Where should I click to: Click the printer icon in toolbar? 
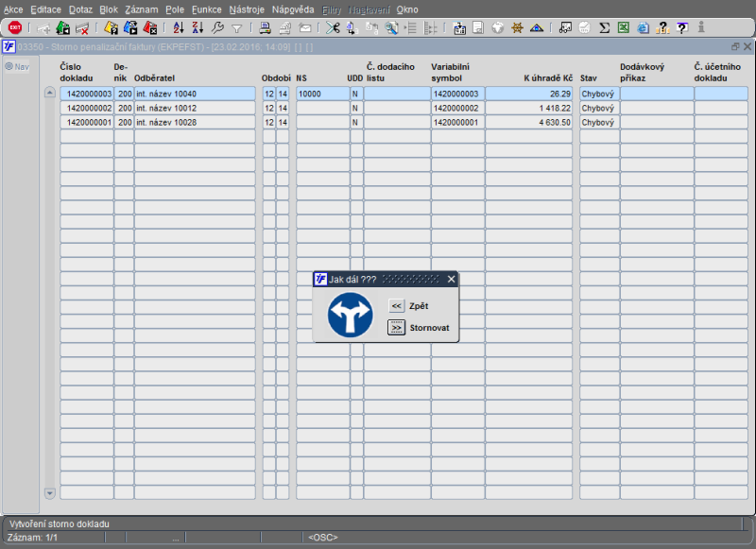tap(266, 27)
